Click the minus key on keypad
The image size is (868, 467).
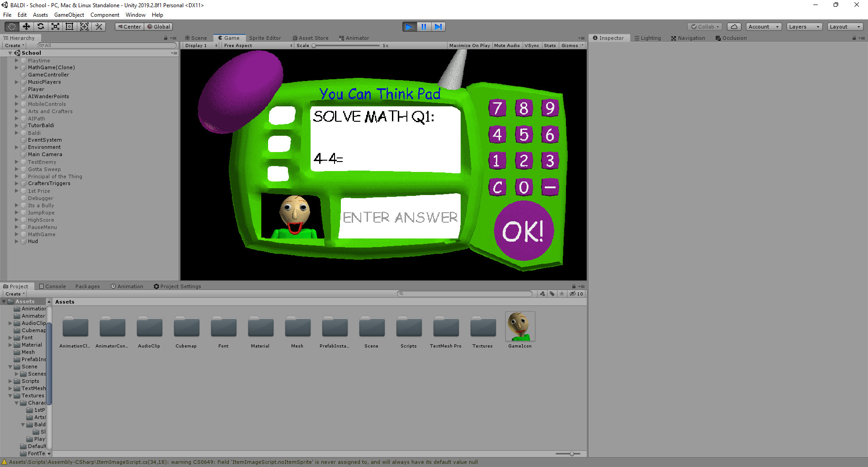pyautogui.click(x=550, y=186)
